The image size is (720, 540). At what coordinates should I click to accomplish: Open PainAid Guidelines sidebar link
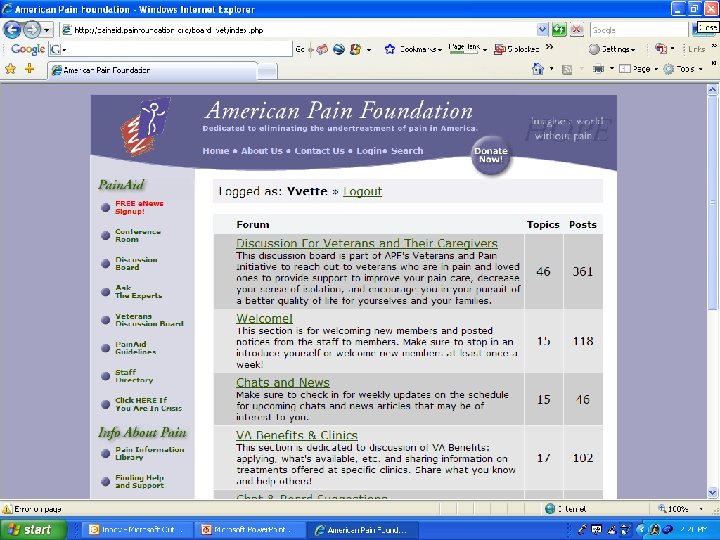click(135, 348)
